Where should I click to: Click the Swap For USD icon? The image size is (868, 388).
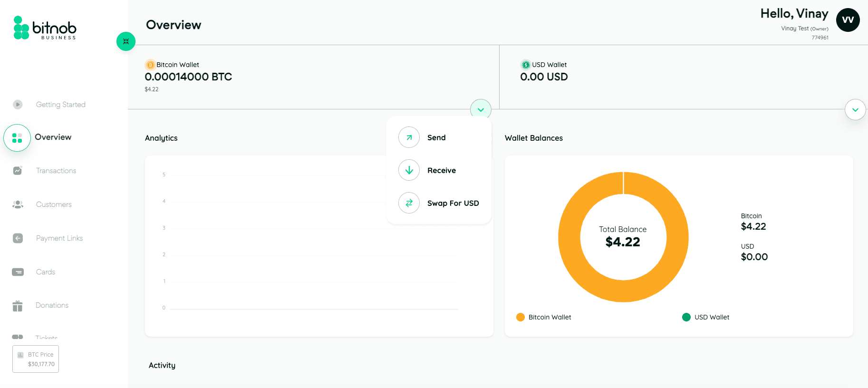click(x=409, y=203)
